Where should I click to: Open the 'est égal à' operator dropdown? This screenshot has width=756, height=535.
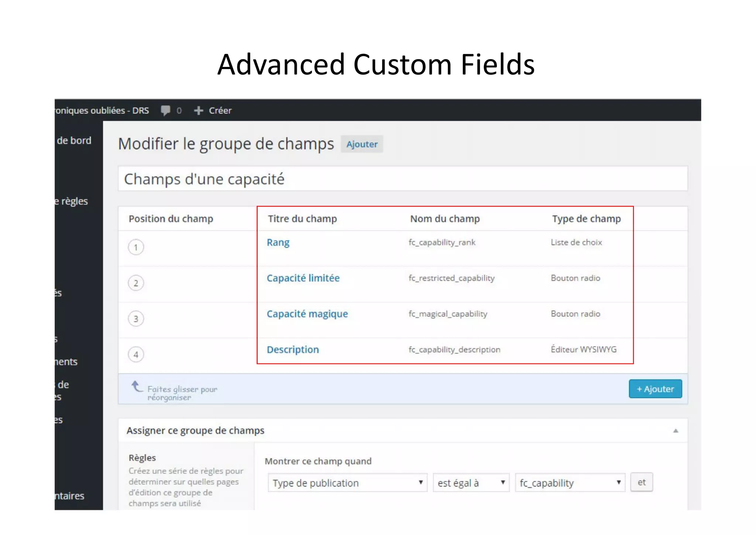coord(471,483)
